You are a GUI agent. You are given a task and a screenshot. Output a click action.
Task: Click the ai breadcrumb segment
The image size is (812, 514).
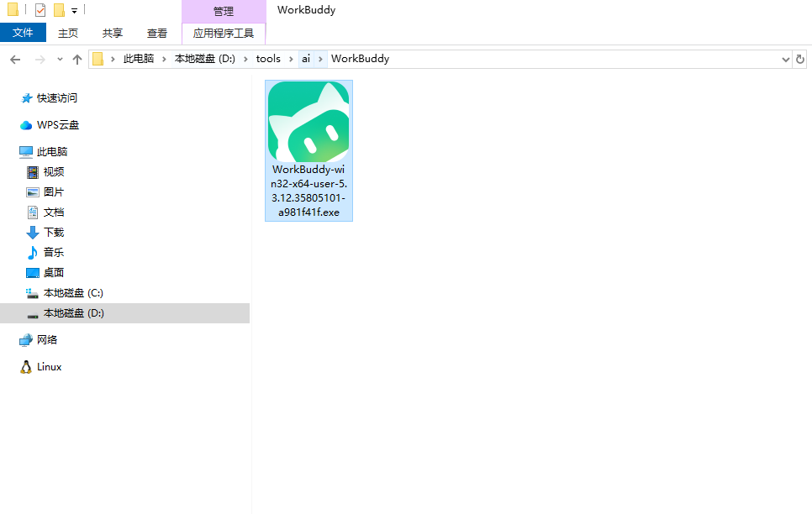pos(306,59)
